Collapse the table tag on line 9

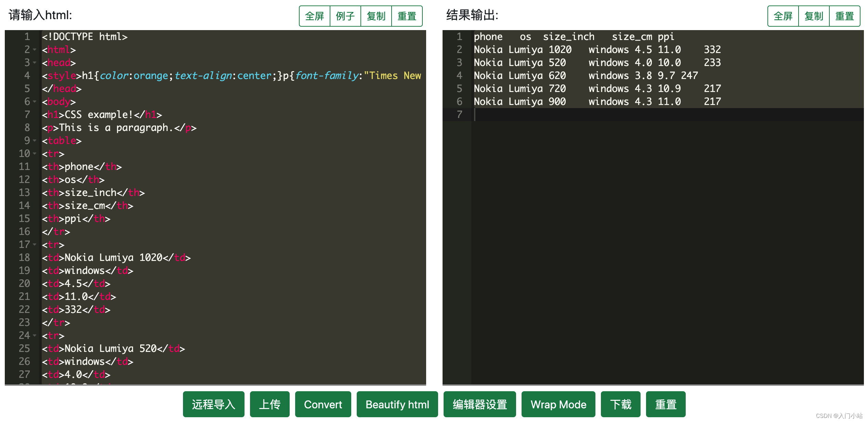tap(35, 141)
